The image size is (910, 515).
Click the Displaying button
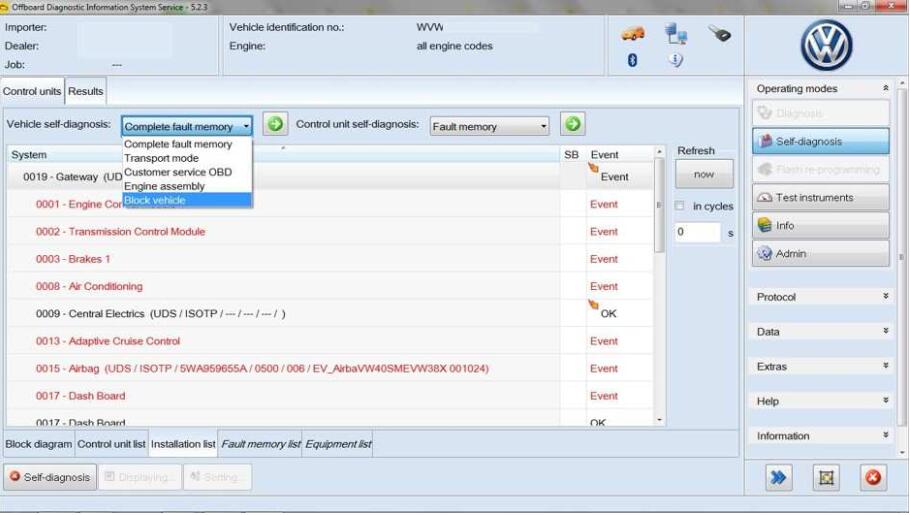[140, 477]
